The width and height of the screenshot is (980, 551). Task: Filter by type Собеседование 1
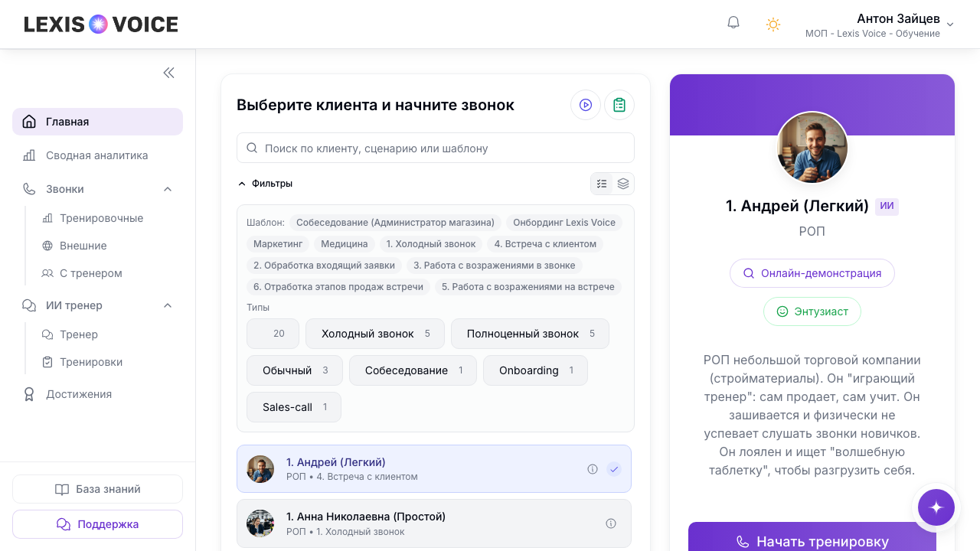point(413,370)
